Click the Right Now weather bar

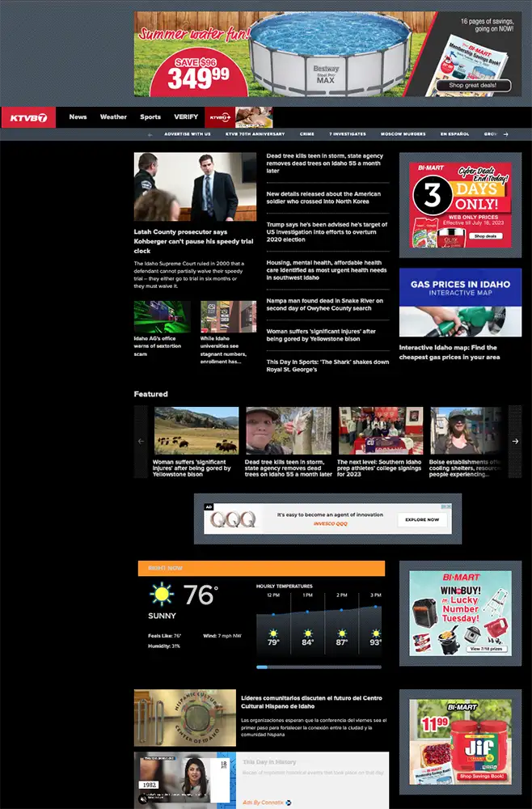pyautogui.click(x=261, y=568)
